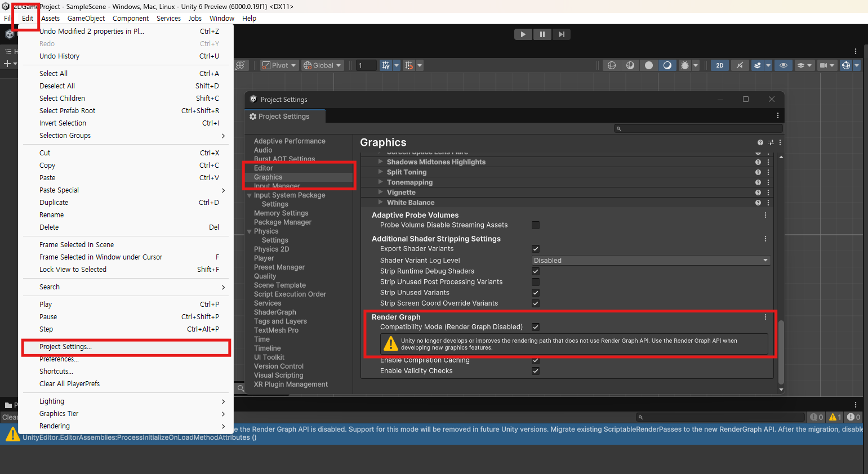This screenshot has height=474, width=868.
Task: Toggle Strip Runtime Debug Shaders checkbox
Action: [536, 271]
